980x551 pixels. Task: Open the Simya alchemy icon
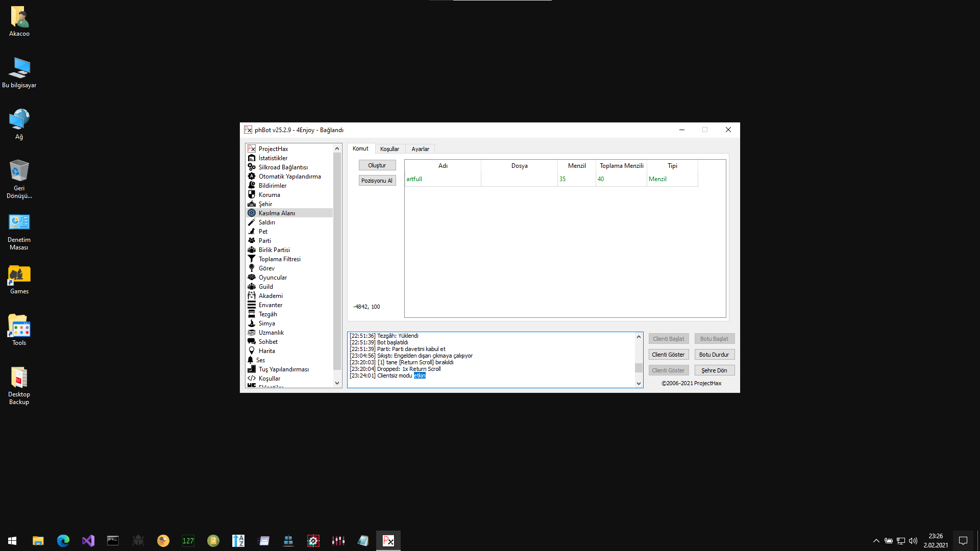pyautogui.click(x=251, y=323)
